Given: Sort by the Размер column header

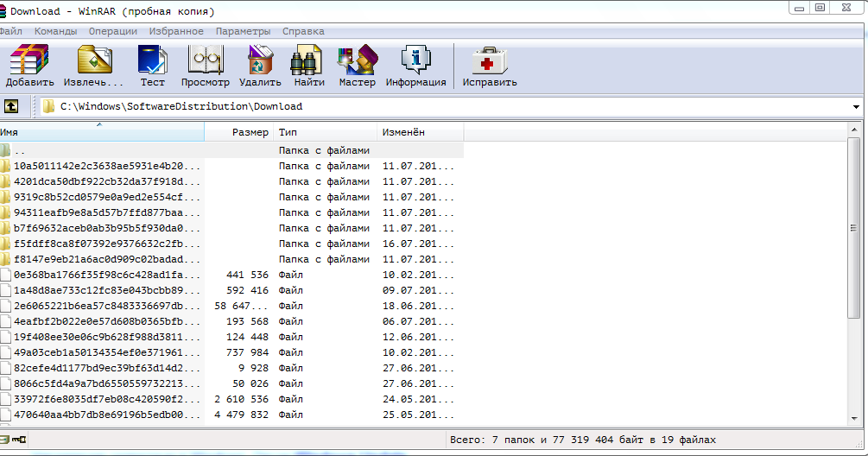Looking at the screenshot, I should 239,132.
